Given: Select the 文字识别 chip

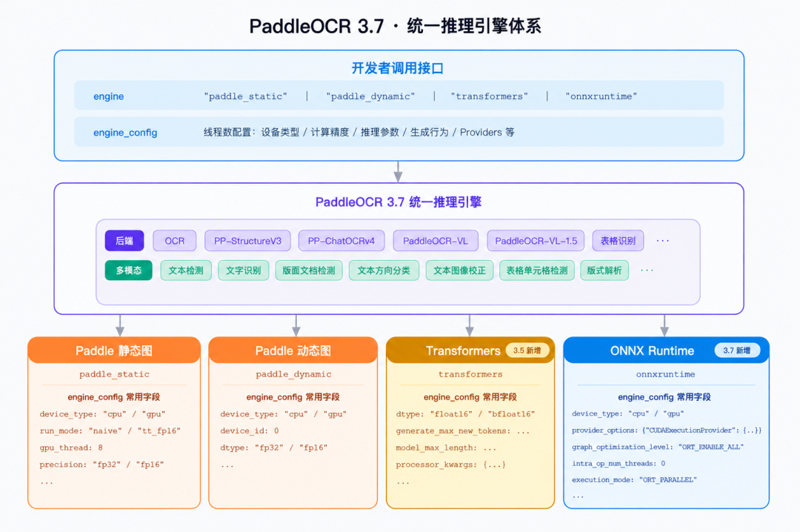Looking at the screenshot, I should [x=244, y=270].
